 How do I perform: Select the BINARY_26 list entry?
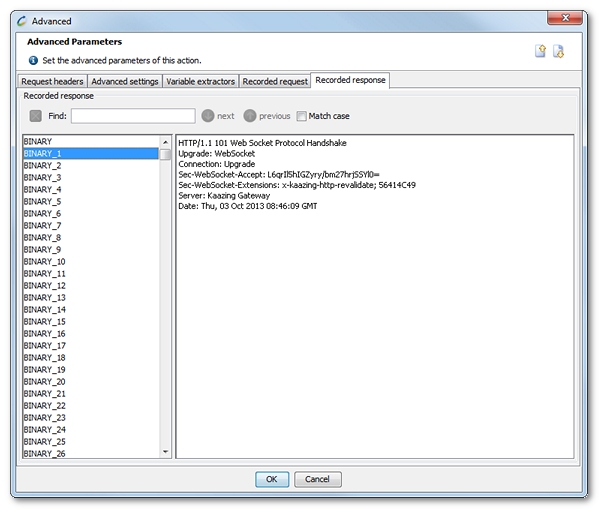(x=91, y=454)
